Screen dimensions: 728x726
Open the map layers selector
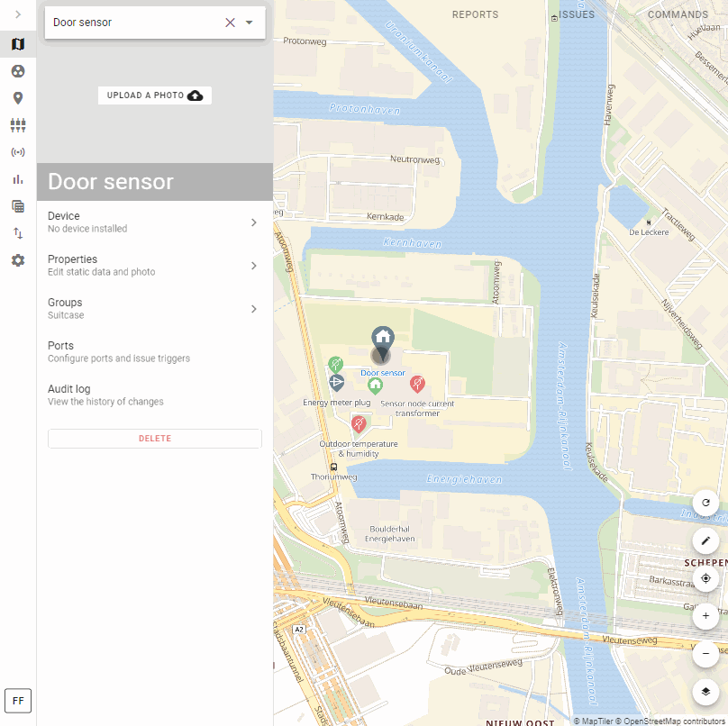[x=705, y=692]
